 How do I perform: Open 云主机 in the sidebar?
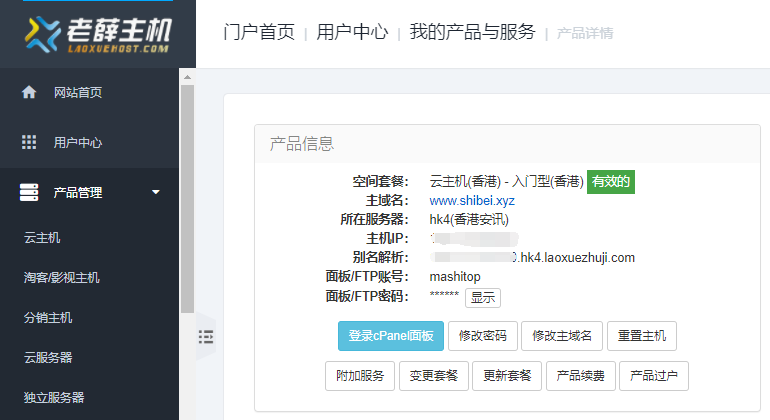click(42, 238)
